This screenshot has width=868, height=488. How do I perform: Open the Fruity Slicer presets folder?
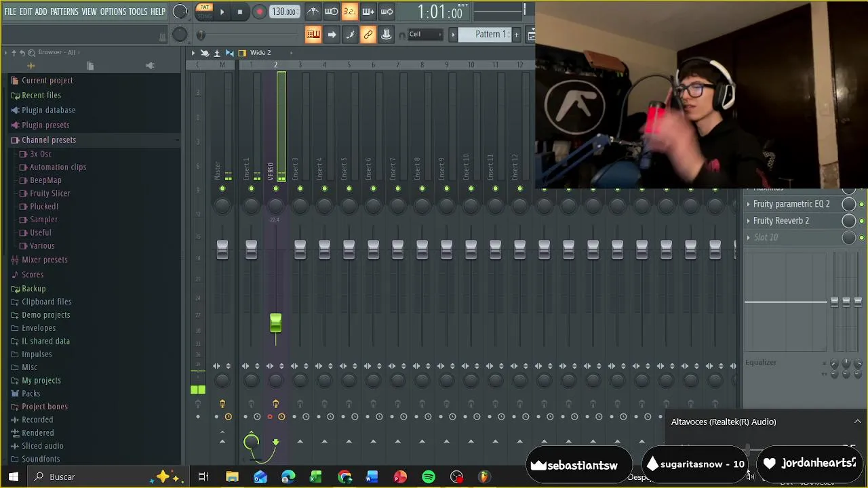(x=50, y=193)
